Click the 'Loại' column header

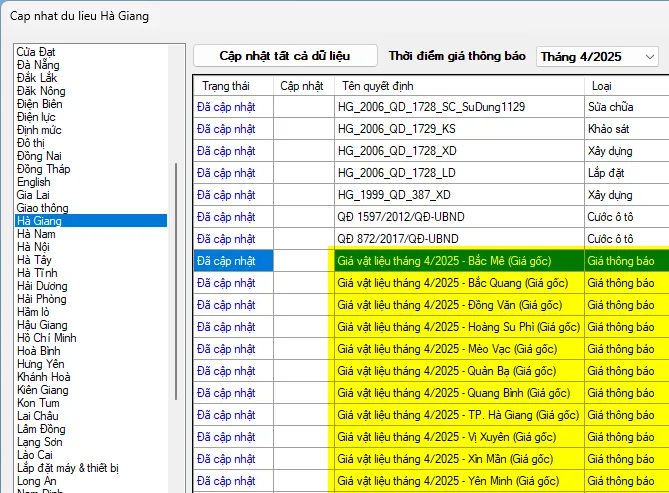click(602, 86)
